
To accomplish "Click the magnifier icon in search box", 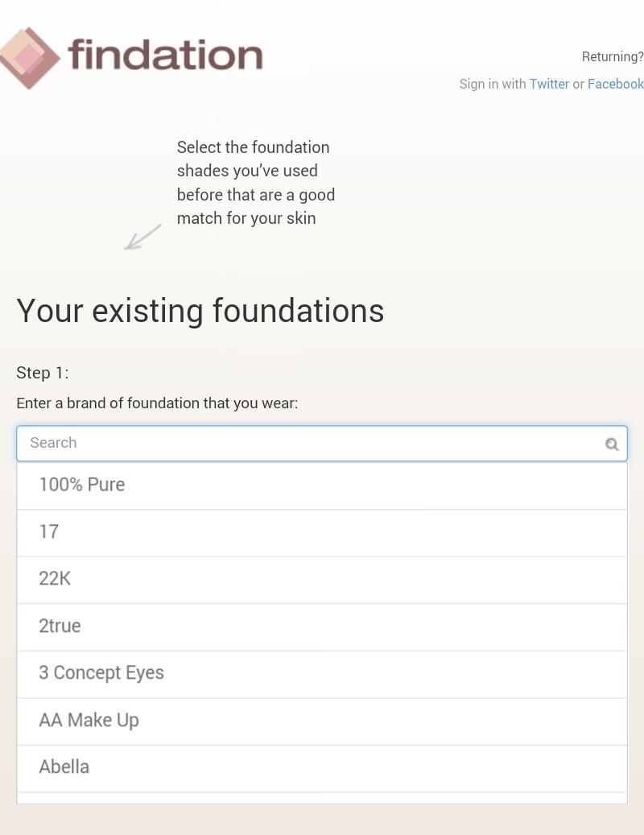I will 612,444.
